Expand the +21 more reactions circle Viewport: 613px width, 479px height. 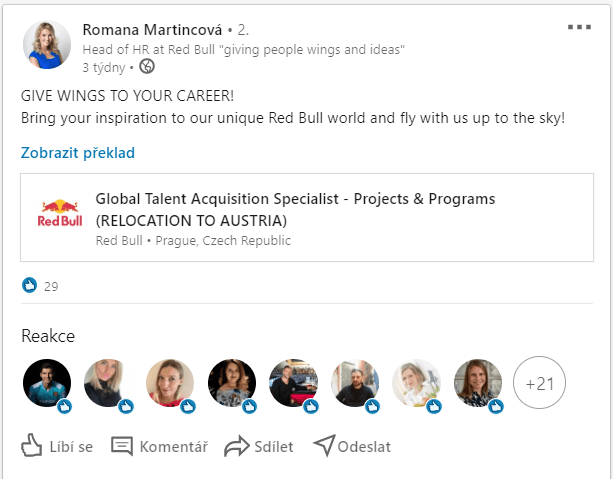[540, 383]
